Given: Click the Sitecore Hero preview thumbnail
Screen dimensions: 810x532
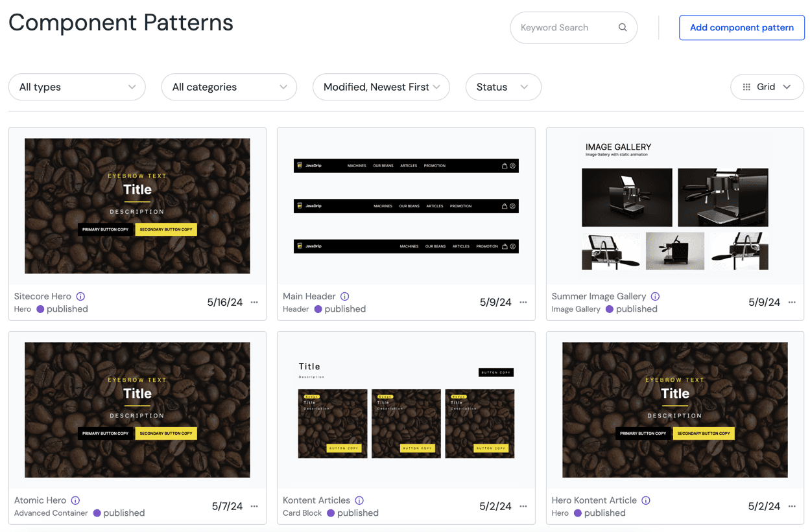Looking at the screenshot, I should click(137, 205).
